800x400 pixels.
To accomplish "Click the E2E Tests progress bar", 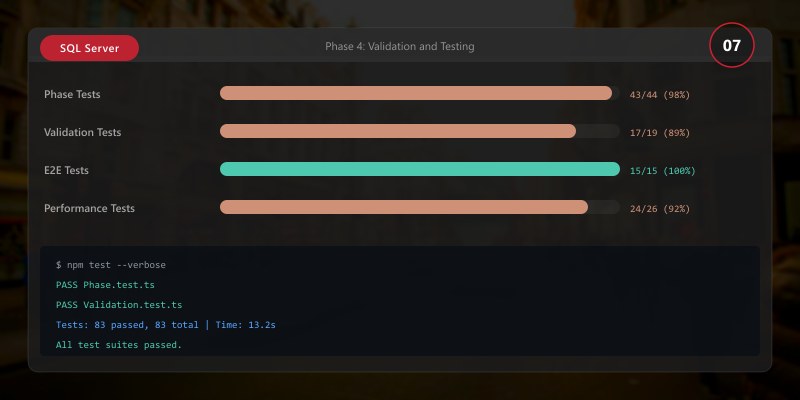I will click(x=420, y=169).
